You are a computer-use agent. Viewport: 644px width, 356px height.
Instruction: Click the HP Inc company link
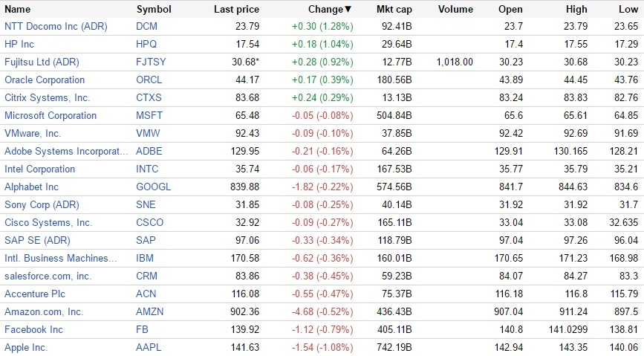tap(19, 45)
